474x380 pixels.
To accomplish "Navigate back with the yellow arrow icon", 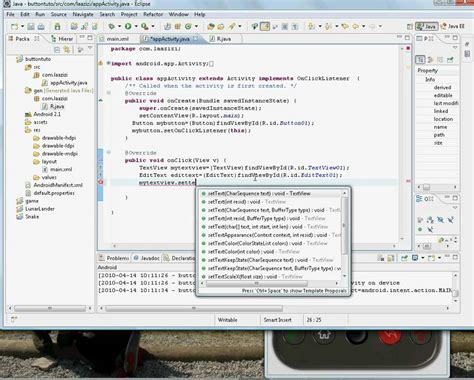I will click(356, 26).
